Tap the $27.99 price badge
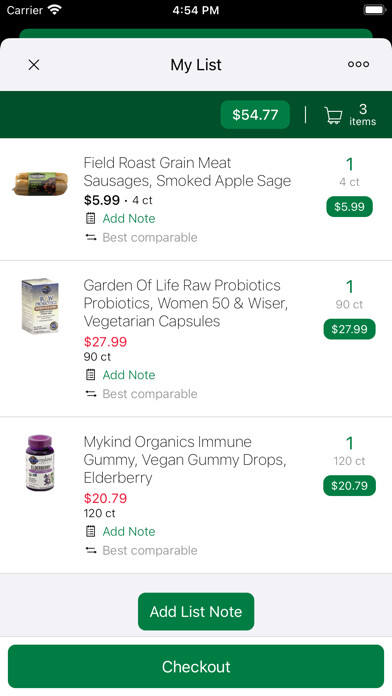 pos(349,329)
